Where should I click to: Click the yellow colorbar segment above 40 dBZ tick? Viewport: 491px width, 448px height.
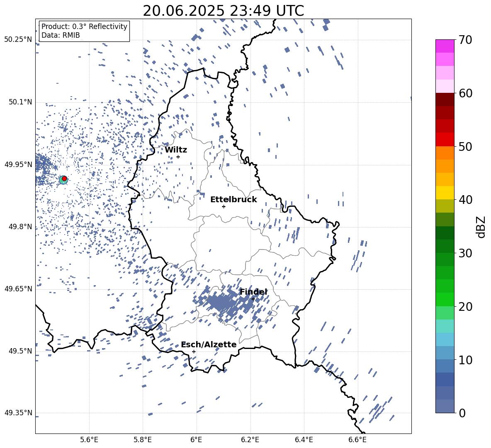point(445,193)
